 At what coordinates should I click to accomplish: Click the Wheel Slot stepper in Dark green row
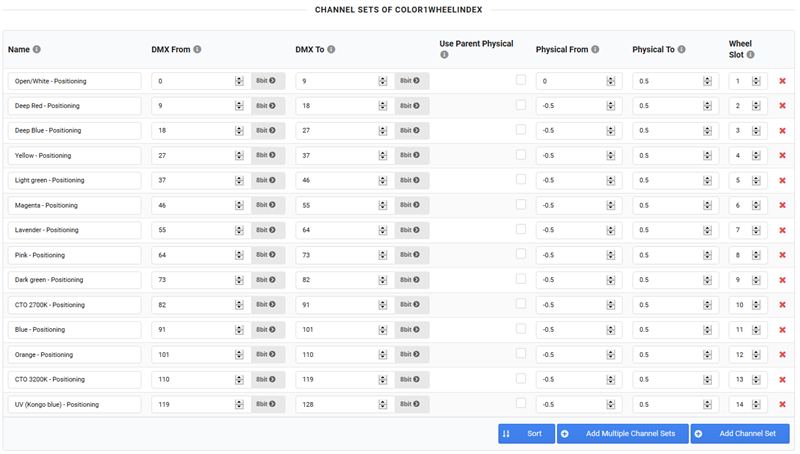pos(756,280)
